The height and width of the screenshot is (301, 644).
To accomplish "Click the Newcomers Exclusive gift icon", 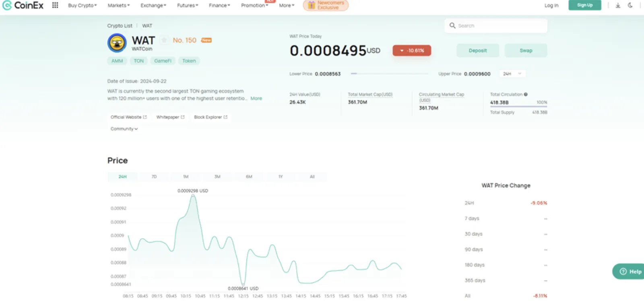I will [311, 5].
